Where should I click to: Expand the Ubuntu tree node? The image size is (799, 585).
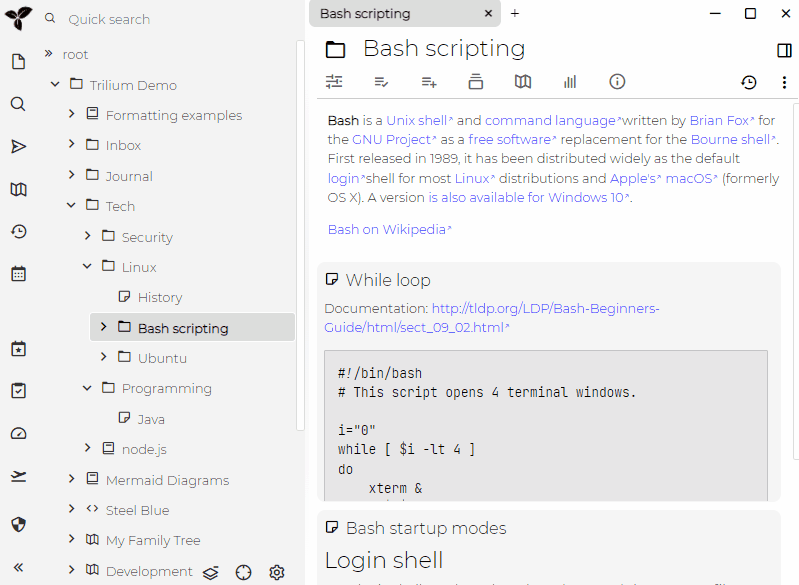103,357
